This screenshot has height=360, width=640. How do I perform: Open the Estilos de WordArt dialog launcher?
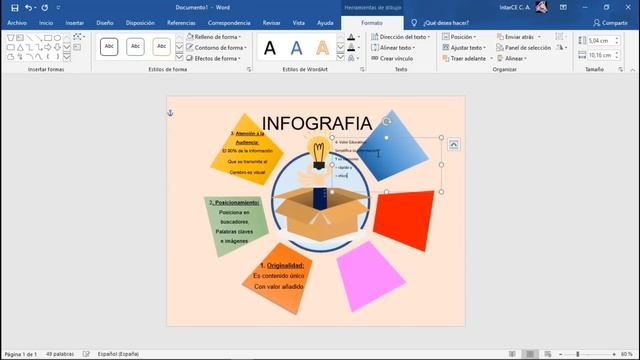point(362,69)
